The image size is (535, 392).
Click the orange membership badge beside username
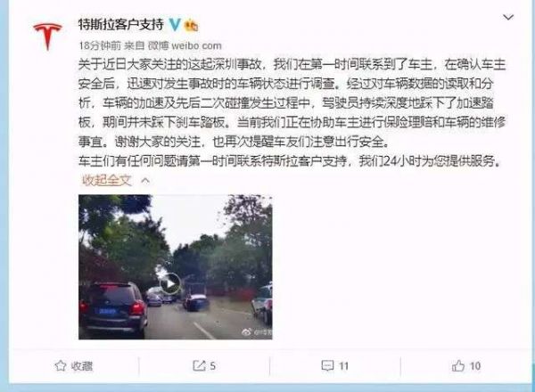(x=191, y=25)
